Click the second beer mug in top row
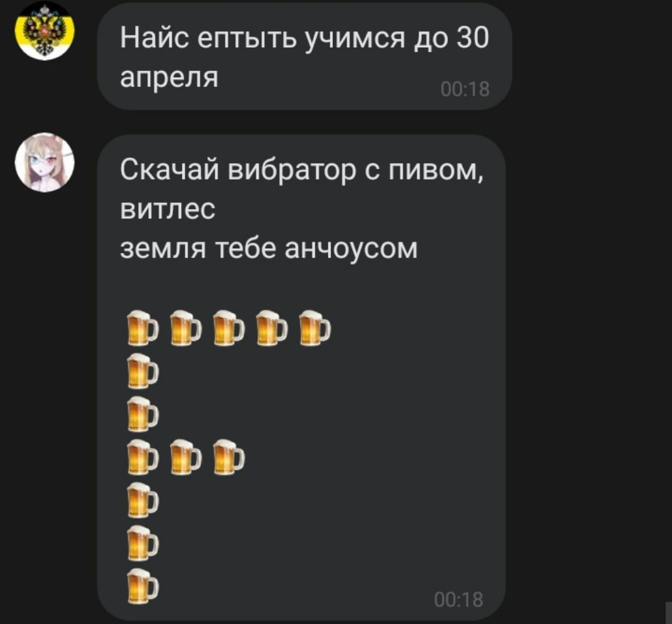 (x=185, y=328)
